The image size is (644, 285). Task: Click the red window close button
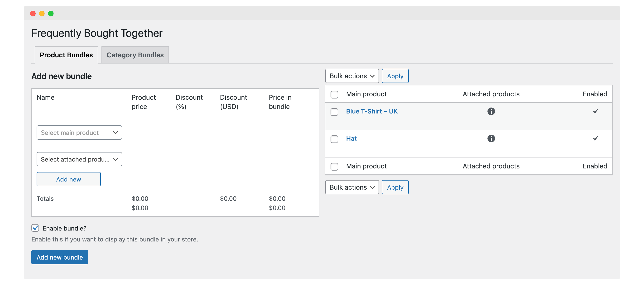33,14
